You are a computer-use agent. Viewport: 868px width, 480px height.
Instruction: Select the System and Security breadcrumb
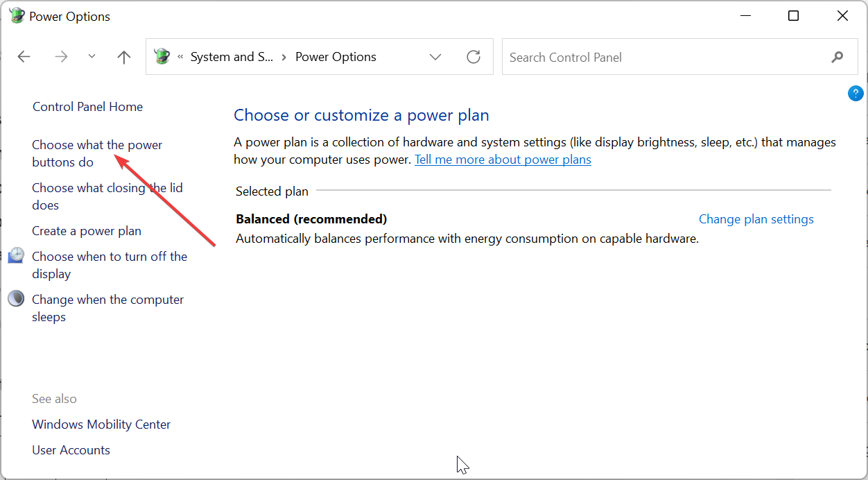[x=232, y=57]
